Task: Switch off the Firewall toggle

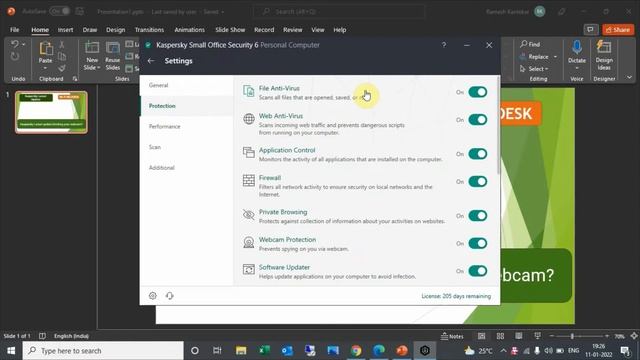Action: 478,182
